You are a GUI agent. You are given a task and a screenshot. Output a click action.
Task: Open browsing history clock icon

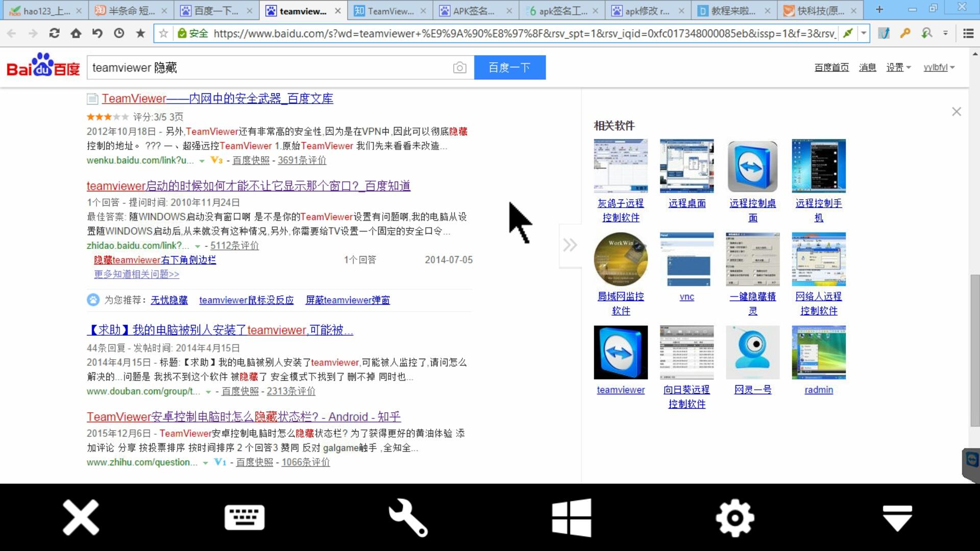tap(119, 33)
